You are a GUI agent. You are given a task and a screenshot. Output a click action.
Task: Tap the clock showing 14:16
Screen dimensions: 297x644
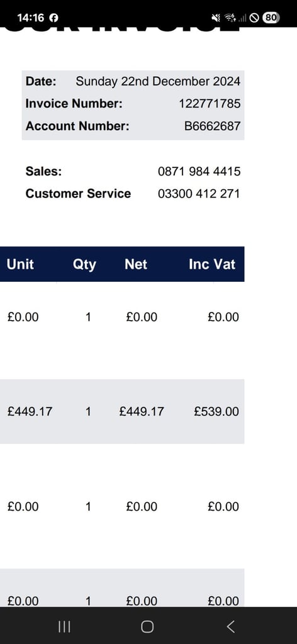(31, 18)
